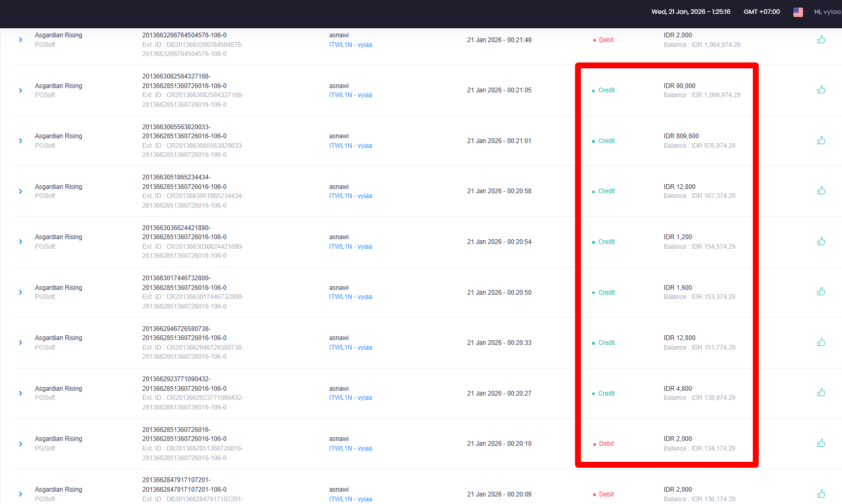
Task: Open ITWL1N - vyiaa link in 00:20:54 row
Action: pos(351,247)
